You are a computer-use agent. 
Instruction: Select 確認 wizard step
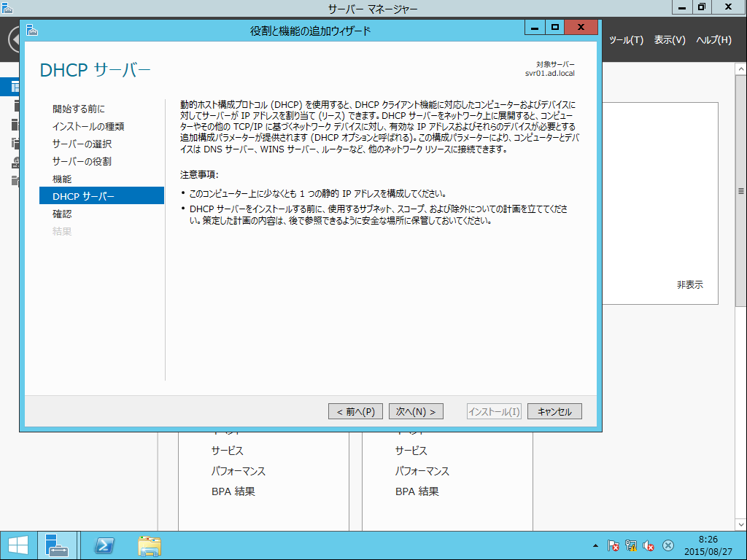(x=62, y=214)
